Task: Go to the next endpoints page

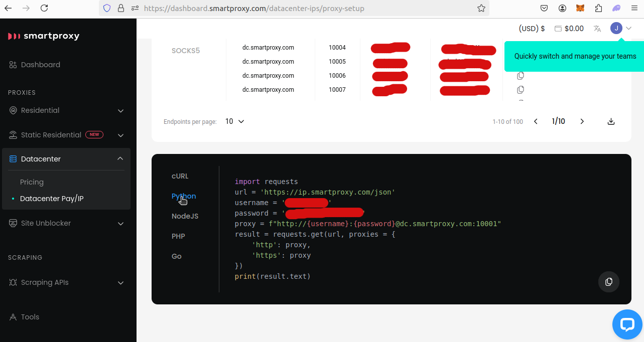Action: pos(582,121)
